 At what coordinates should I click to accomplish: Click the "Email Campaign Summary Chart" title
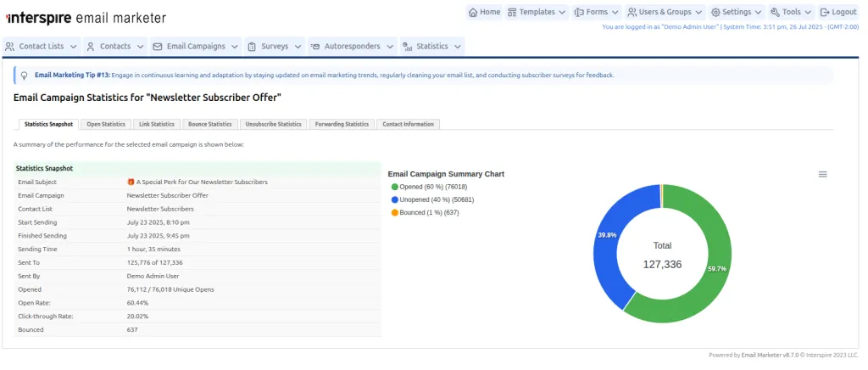click(446, 174)
